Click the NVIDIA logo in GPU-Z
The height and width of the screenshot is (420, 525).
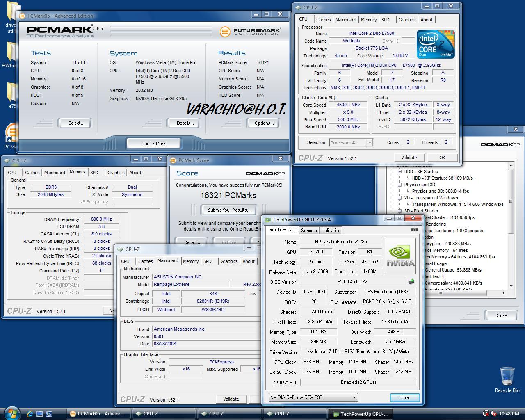tap(400, 256)
